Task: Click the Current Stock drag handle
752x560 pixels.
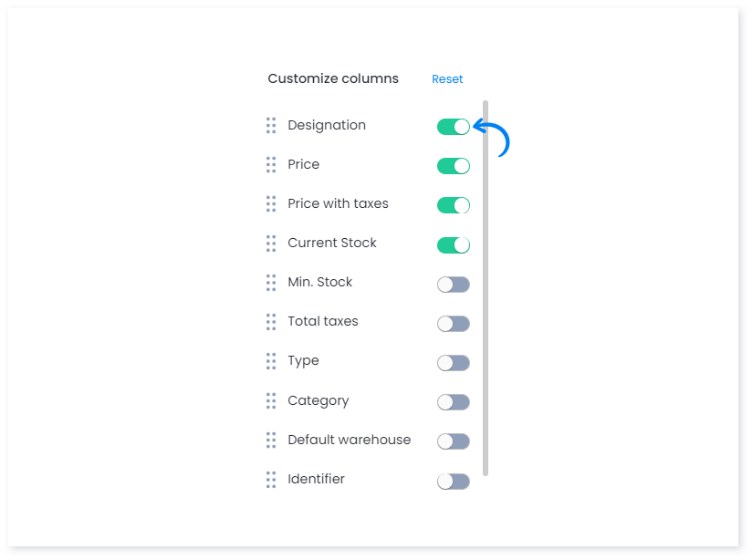Action: (x=270, y=244)
